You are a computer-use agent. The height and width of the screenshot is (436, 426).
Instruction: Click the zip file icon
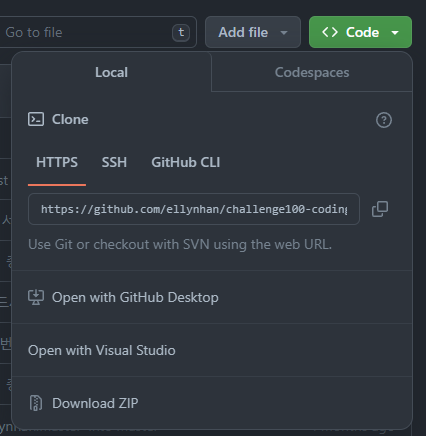point(36,403)
